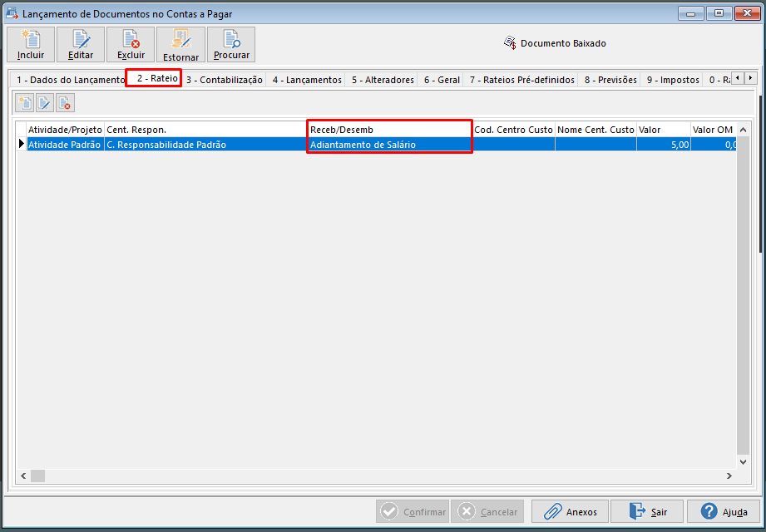Open the 1 - Dados do Lançamento tab
The height and width of the screenshot is (532, 766).
pos(71,80)
